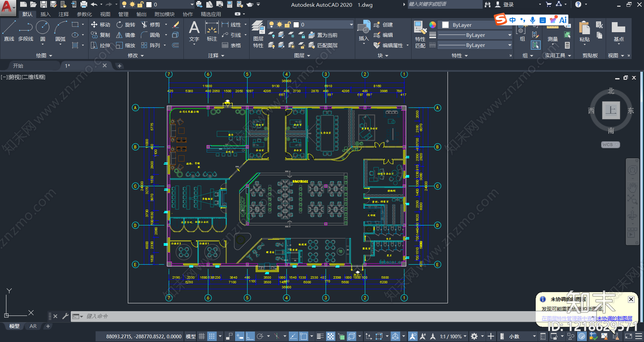Select the Line (直线) tool

(x=9, y=31)
